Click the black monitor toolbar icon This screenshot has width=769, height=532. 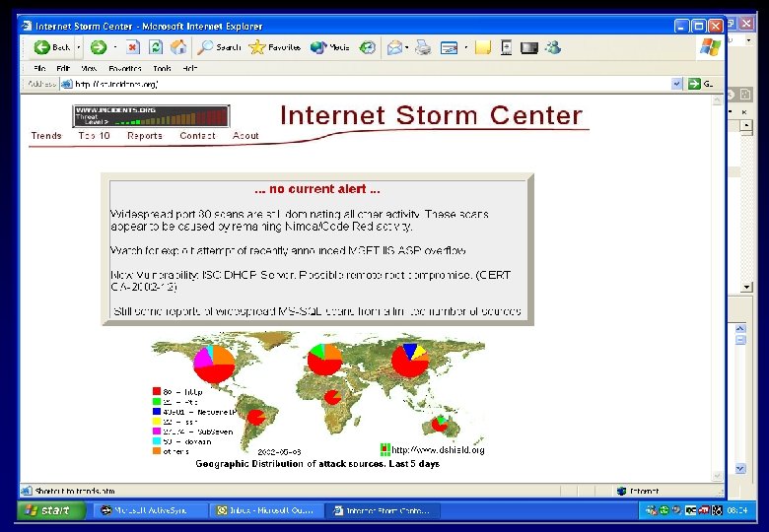(x=529, y=48)
